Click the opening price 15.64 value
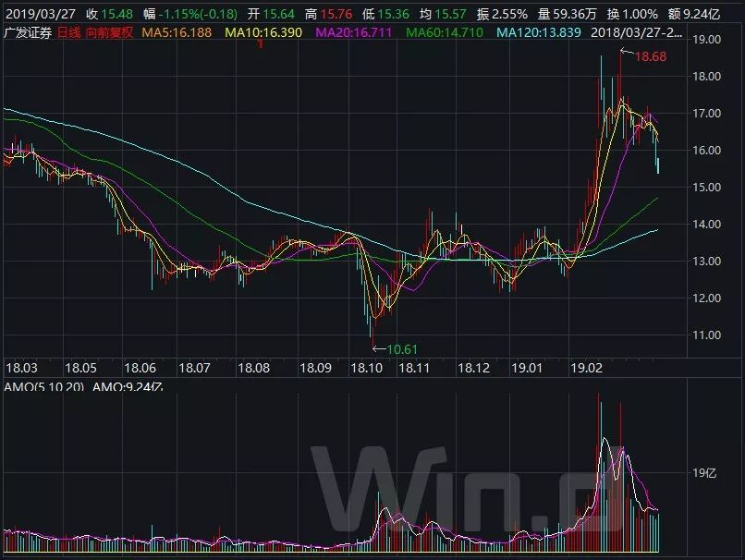745x560 pixels. [x=278, y=14]
